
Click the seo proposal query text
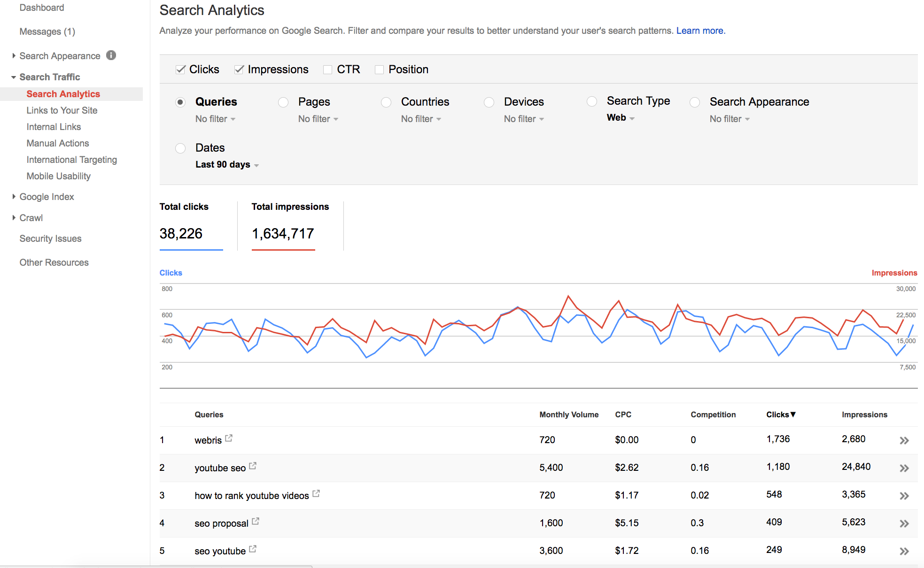[221, 523]
